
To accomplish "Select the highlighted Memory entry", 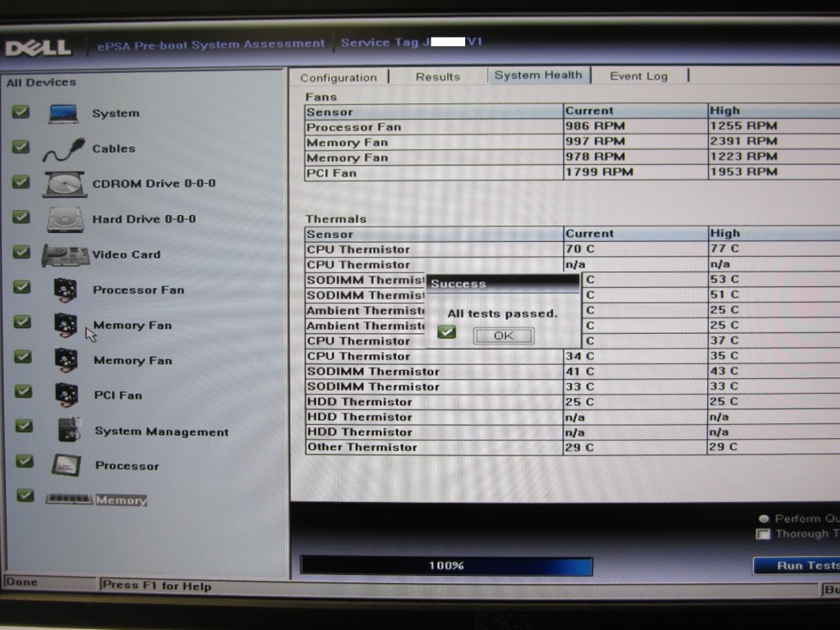I will coord(121,500).
